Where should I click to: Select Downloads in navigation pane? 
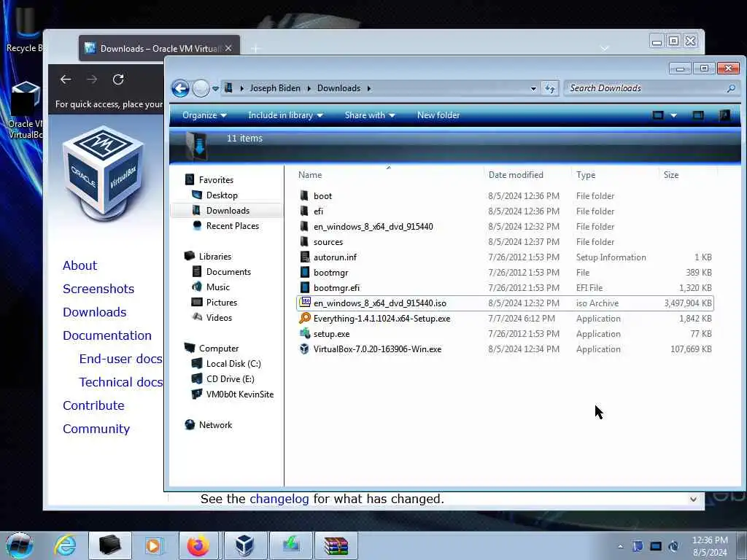pos(228,211)
